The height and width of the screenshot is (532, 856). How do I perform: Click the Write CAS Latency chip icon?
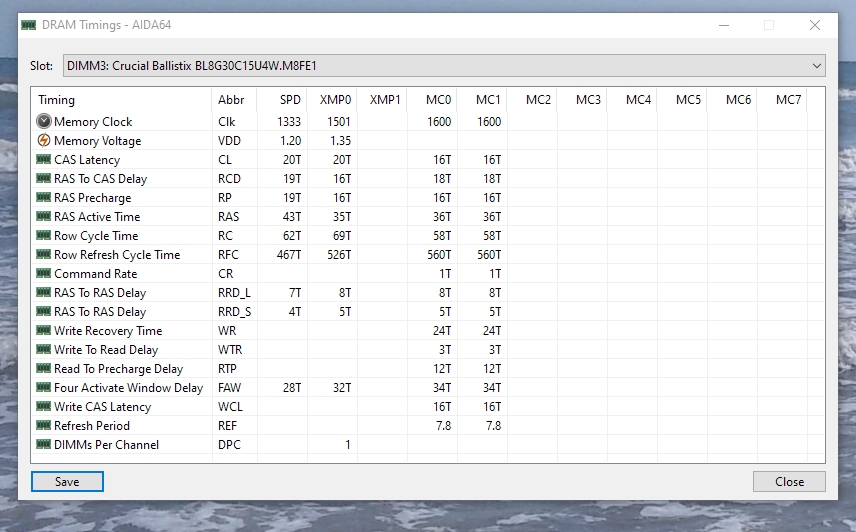point(44,407)
